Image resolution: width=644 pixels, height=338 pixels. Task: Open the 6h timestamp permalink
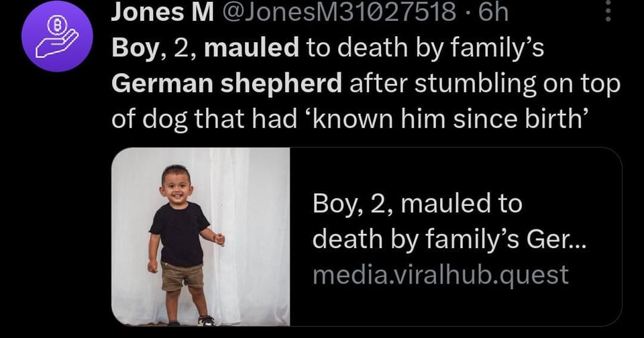493,12
